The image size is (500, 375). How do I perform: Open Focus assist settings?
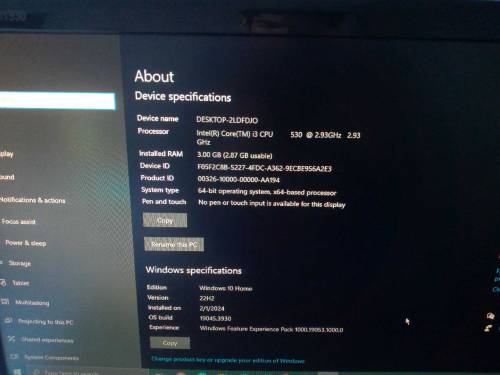pyautogui.click(x=18, y=221)
